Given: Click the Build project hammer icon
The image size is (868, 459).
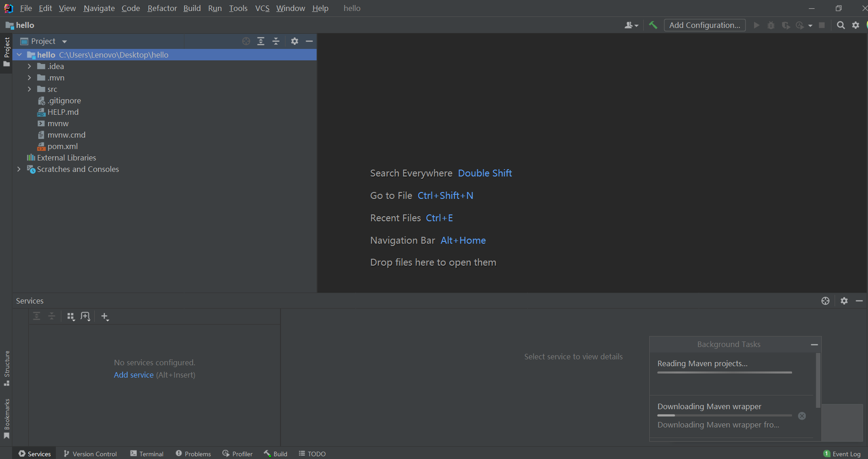Looking at the screenshot, I should click(653, 25).
